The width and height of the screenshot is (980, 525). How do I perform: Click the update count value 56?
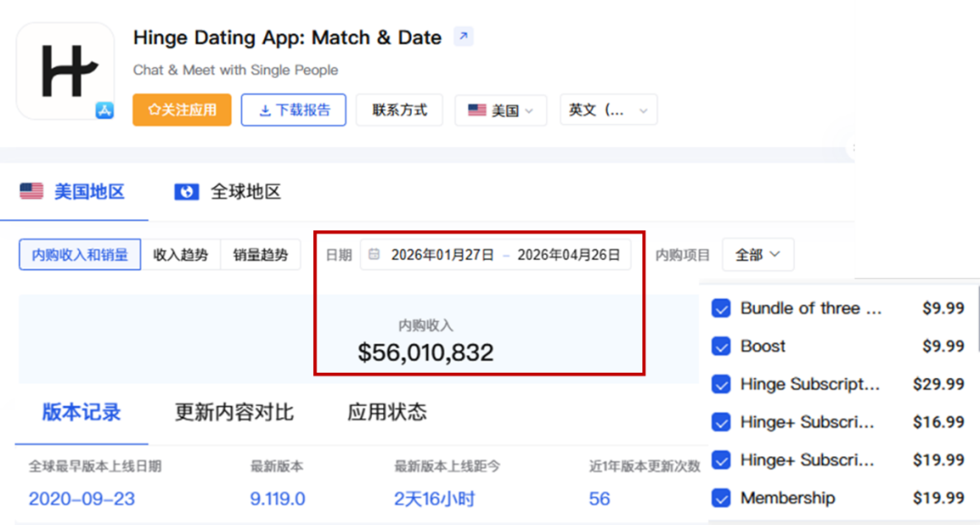pyautogui.click(x=600, y=498)
